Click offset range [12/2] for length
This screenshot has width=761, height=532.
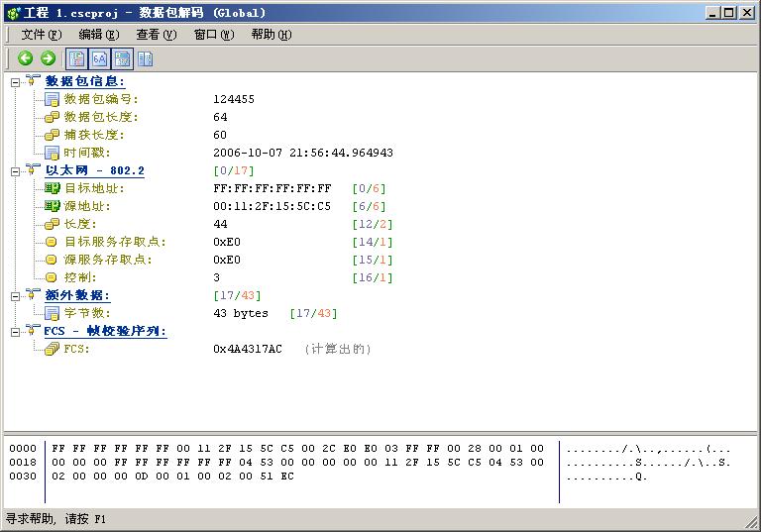373,224
